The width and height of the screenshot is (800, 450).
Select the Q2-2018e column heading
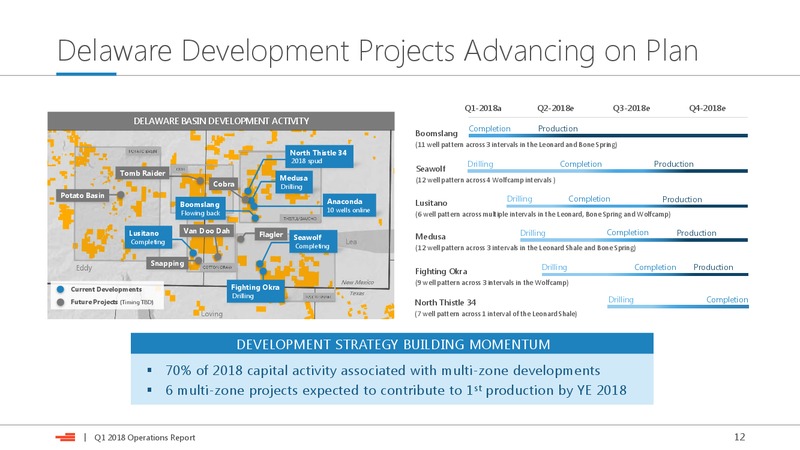[556, 108]
